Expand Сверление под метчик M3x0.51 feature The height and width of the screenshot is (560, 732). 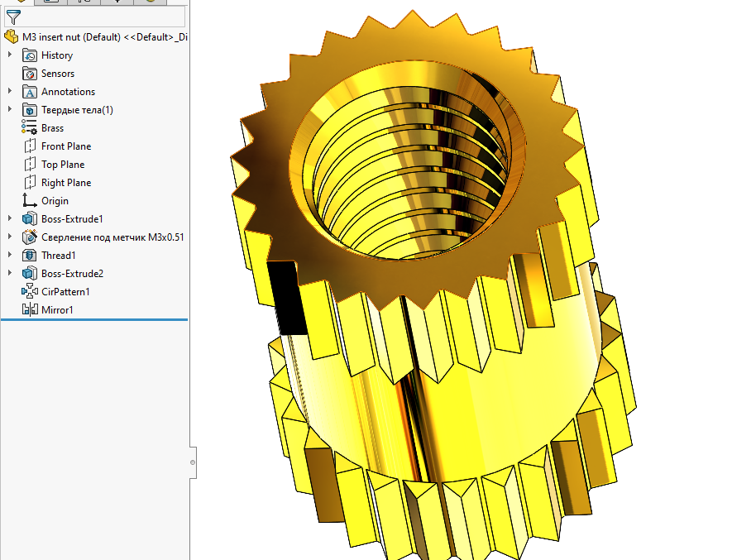[x=10, y=237]
